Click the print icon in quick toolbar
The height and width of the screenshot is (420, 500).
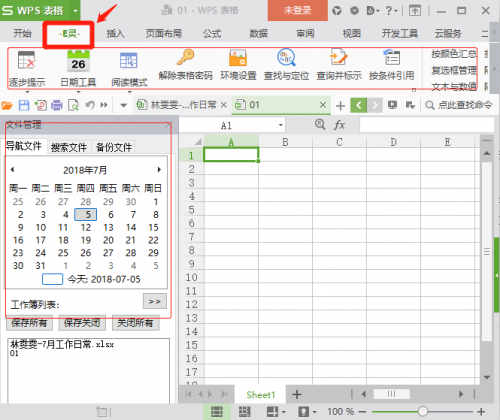coord(57,105)
